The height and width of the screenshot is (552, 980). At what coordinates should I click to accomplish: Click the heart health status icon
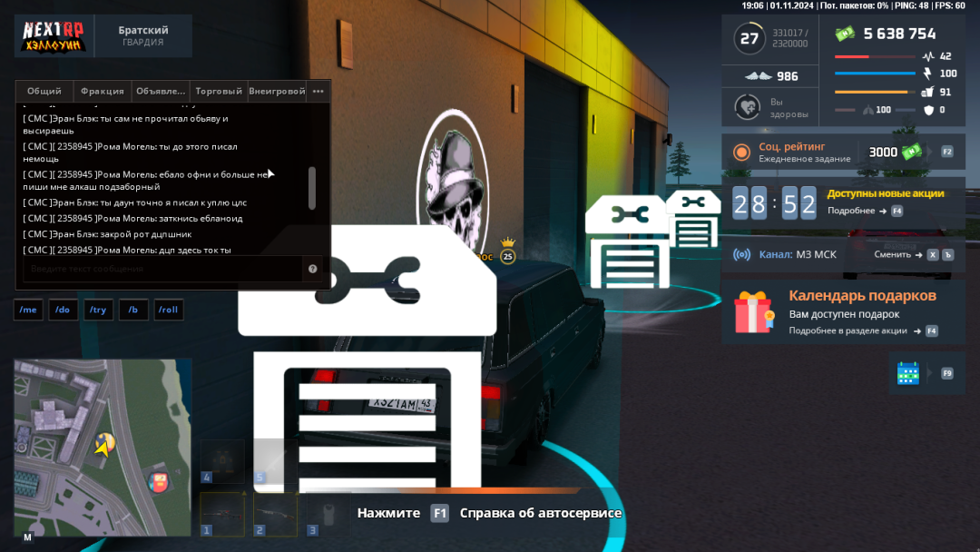(747, 107)
